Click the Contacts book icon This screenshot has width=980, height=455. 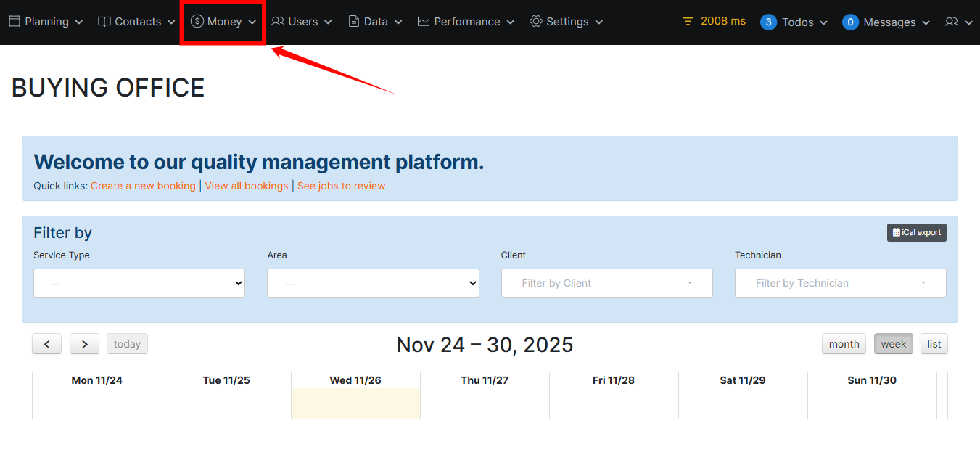click(104, 22)
